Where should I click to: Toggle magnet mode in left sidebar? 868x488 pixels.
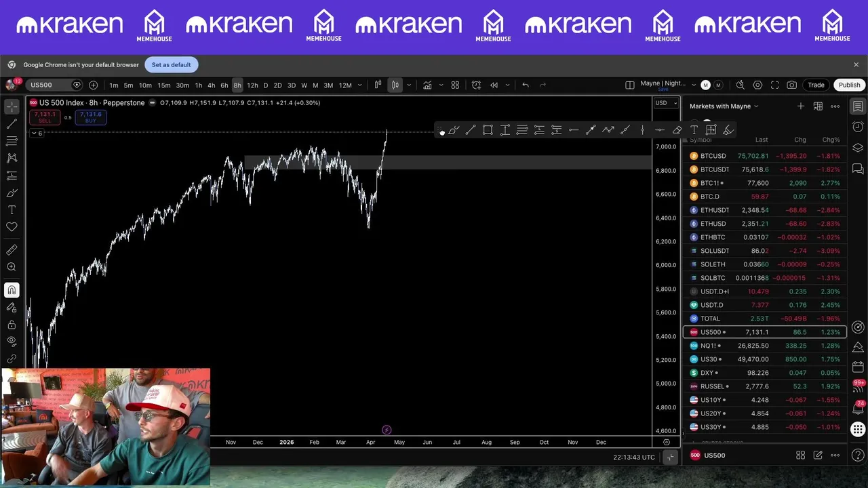[x=12, y=290]
